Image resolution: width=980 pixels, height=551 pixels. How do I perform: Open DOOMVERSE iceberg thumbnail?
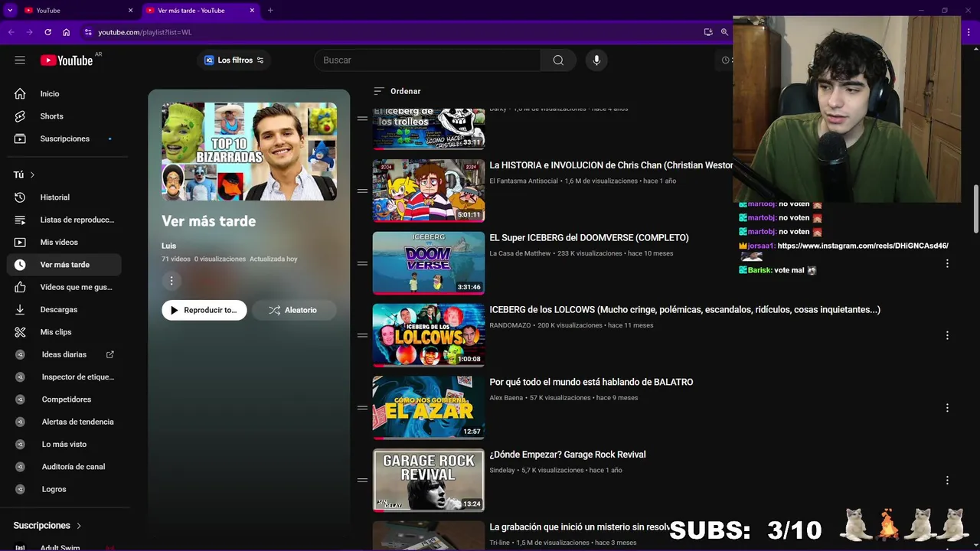coord(429,263)
